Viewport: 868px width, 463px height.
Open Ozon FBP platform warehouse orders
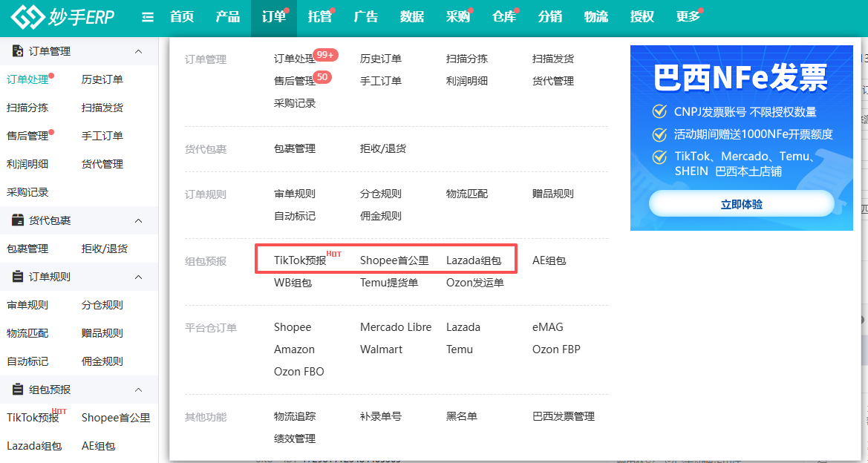pyautogui.click(x=556, y=349)
